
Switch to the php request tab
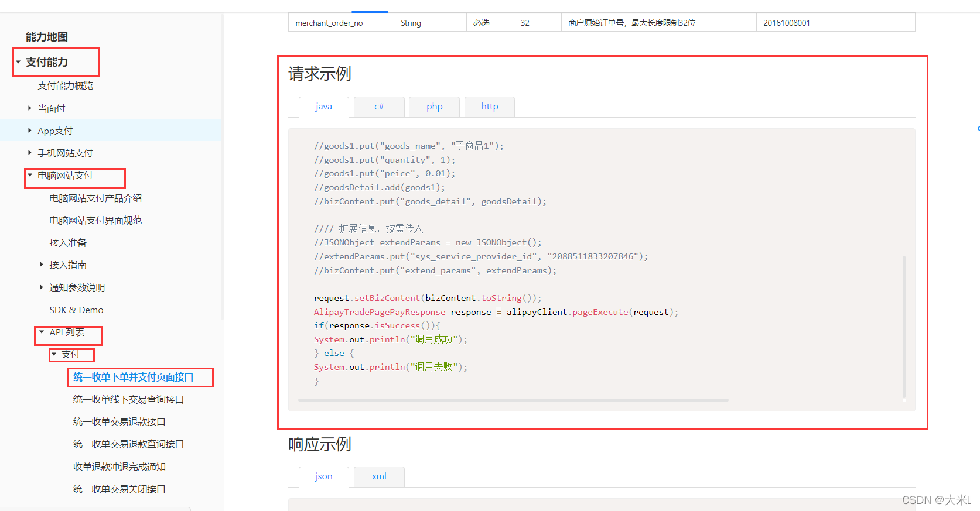(434, 107)
